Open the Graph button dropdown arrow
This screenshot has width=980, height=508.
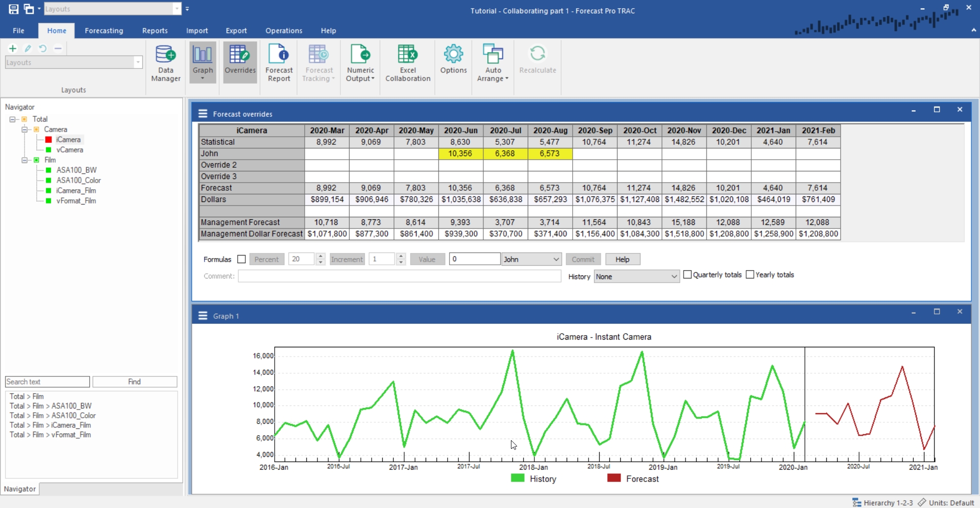(203, 79)
